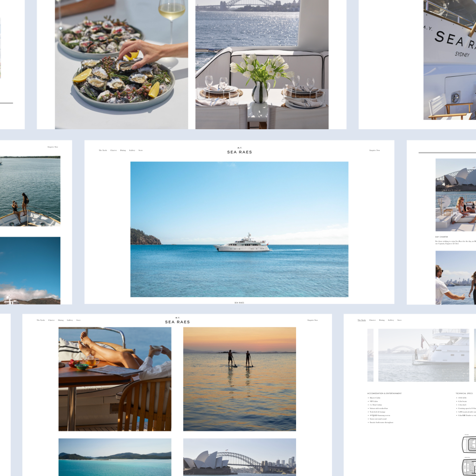476x476 pixels.
Task: Open 'The Yacht' in the hero page navigation
Action: click(x=103, y=150)
